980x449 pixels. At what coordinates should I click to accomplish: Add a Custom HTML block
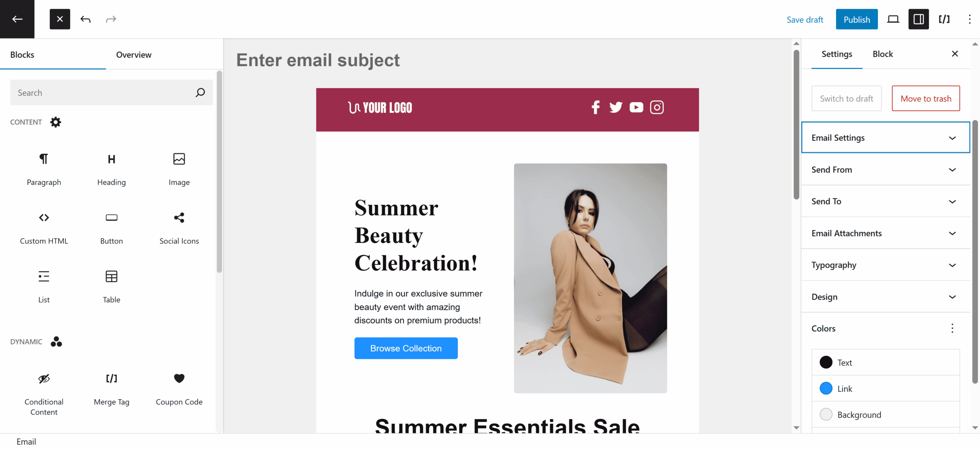[x=44, y=227]
